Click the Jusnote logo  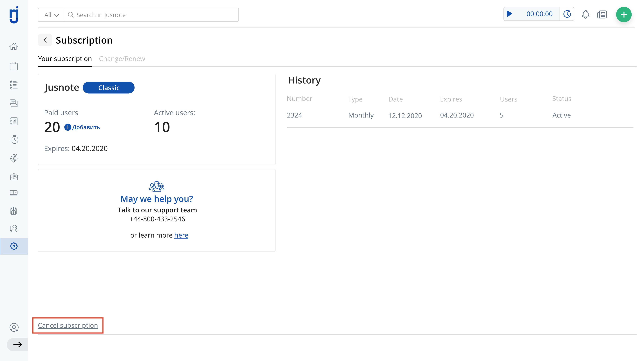(14, 15)
